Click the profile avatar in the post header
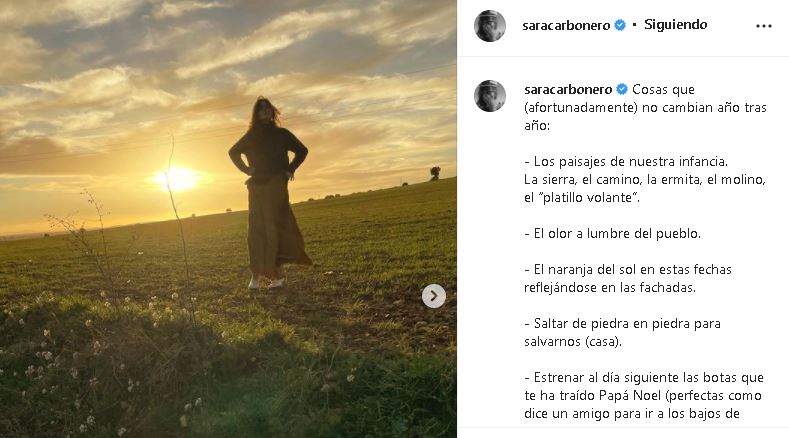Image resolution: width=789 pixels, height=438 pixels. coord(490,25)
